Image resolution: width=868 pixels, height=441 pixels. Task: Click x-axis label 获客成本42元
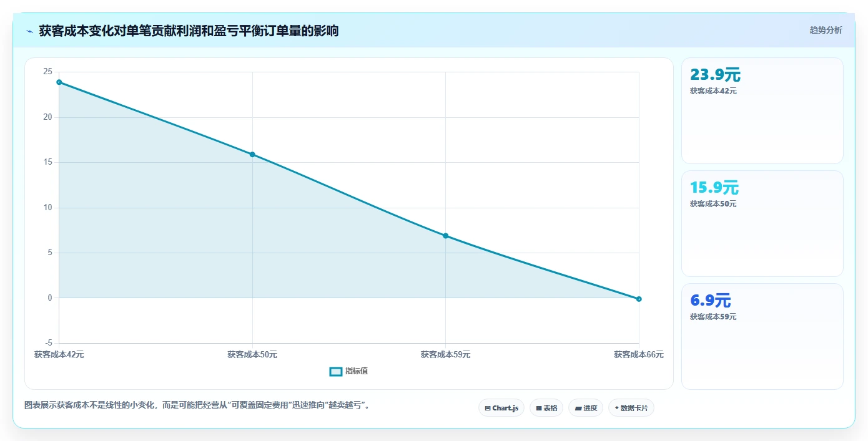click(x=59, y=354)
